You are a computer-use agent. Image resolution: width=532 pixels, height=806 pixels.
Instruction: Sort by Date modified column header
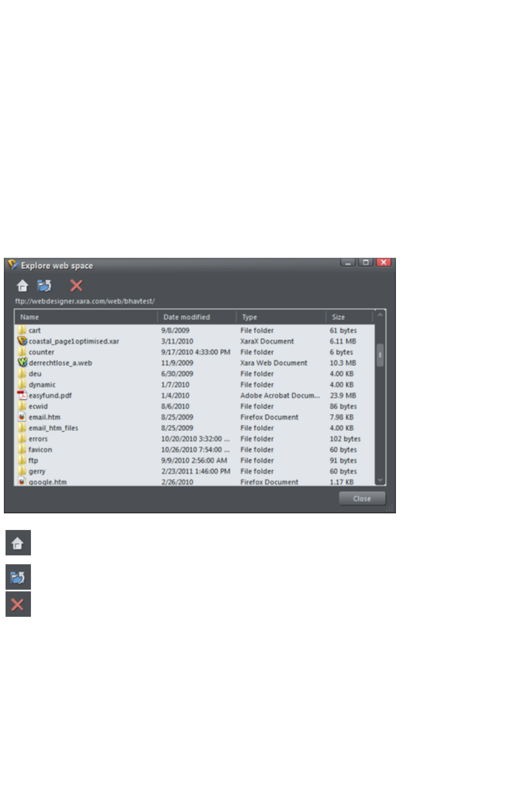tap(197, 317)
